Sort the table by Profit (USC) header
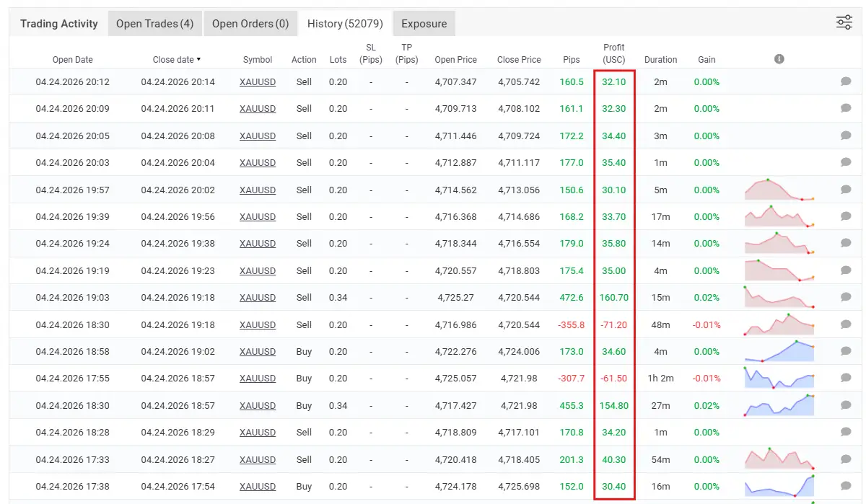The width and height of the screenshot is (866, 504). 614,53
